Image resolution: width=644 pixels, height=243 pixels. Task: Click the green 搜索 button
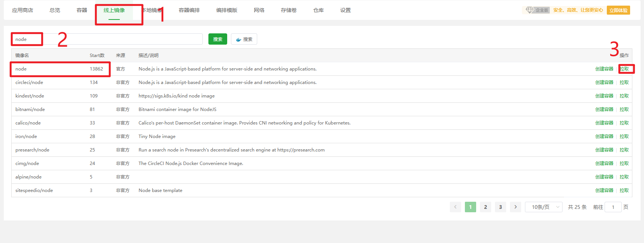(x=218, y=39)
